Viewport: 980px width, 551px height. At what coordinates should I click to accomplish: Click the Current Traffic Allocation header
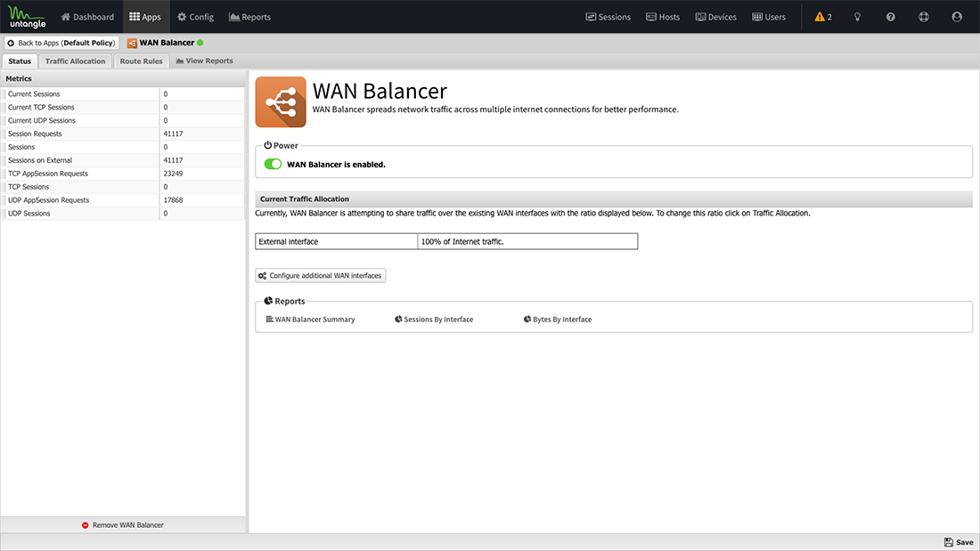pyautogui.click(x=614, y=199)
